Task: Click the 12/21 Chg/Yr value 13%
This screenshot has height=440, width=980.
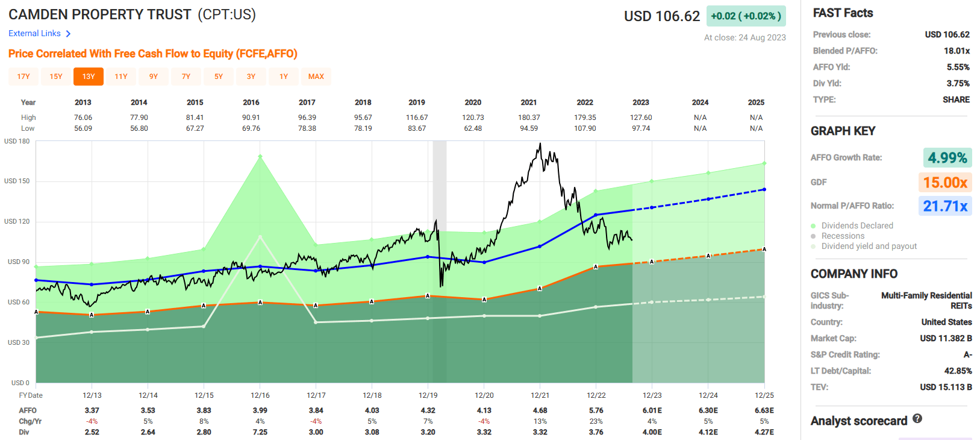Action: coord(540,421)
